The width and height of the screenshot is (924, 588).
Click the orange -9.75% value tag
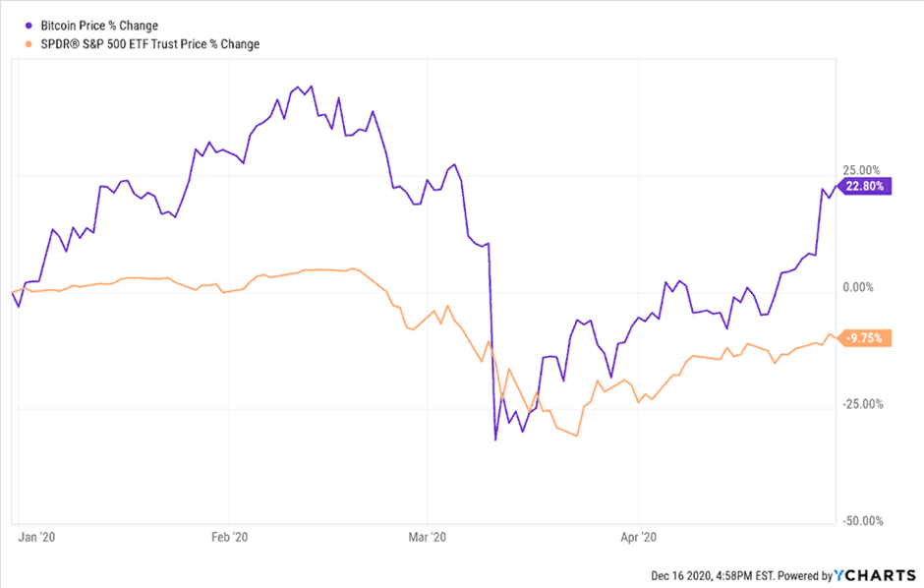[x=867, y=338]
